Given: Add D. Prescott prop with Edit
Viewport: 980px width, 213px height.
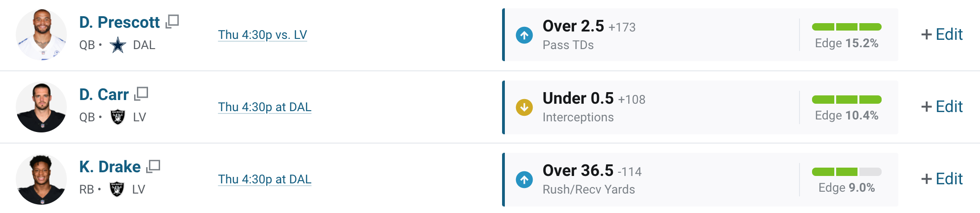Looking at the screenshot, I should pyautogui.click(x=942, y=34).
